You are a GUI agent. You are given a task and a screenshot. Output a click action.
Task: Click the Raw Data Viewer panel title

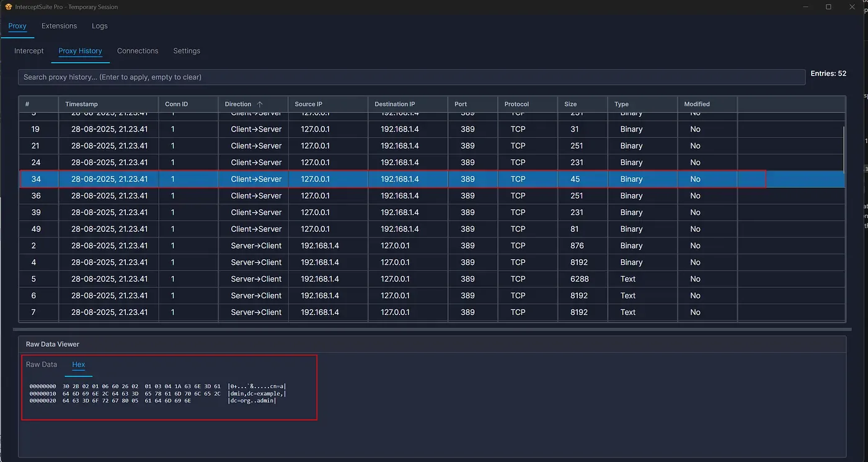pos(53,344)
